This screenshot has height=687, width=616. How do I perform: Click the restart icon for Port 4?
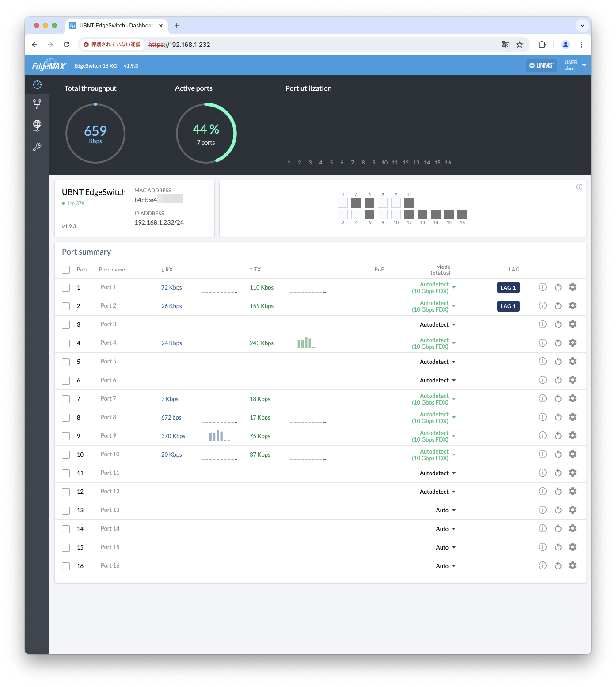(x=558, y=343)
